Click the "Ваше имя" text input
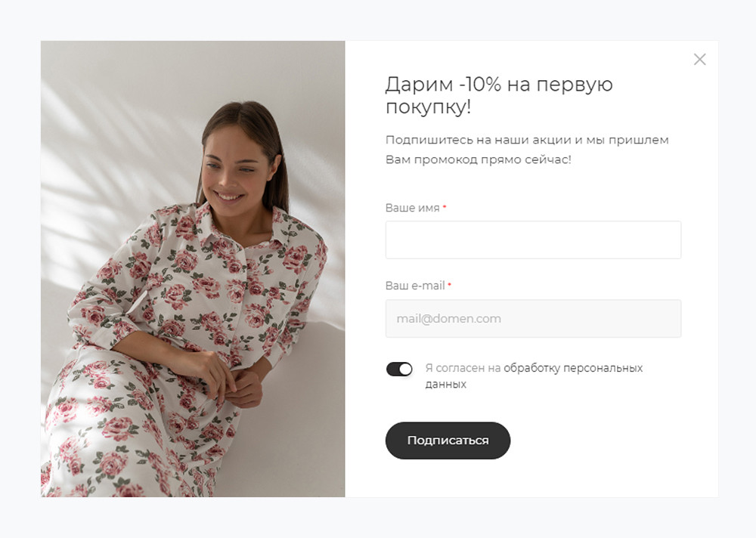The height and width of the screenshot is (538, 756). coord(533,240)
